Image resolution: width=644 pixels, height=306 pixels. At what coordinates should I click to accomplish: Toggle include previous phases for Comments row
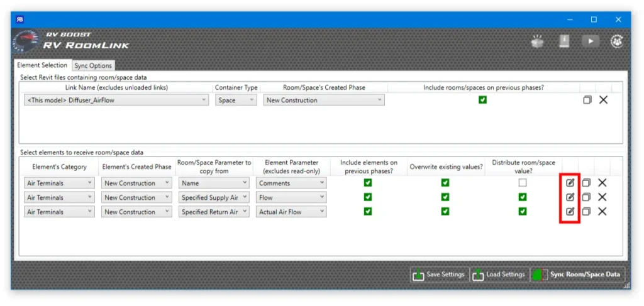click(x=368, y=183)
